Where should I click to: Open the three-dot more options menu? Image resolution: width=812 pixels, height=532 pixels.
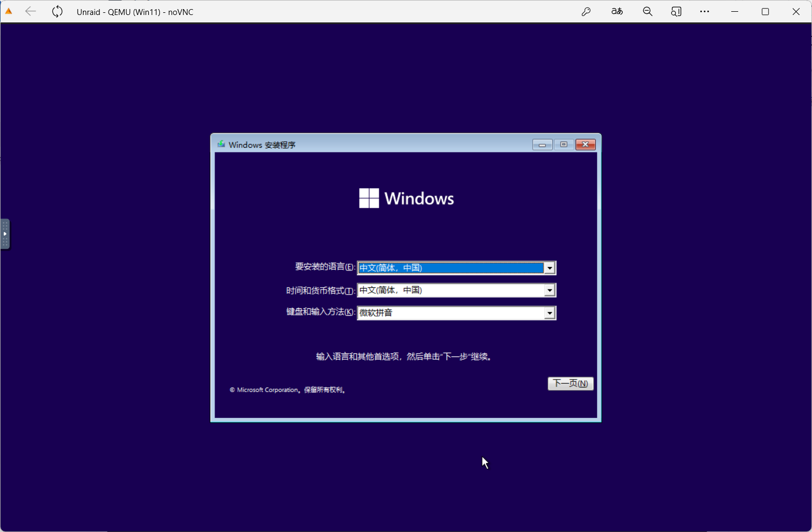click(x=704, y=11)
